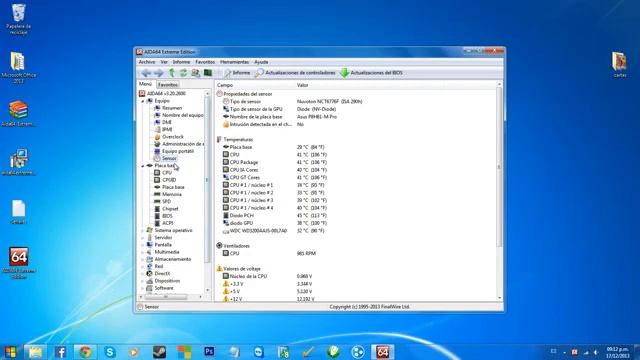Expand the Pantalla tree node
This screenshot has width=640, height=360.
click(x=143, y=245)
